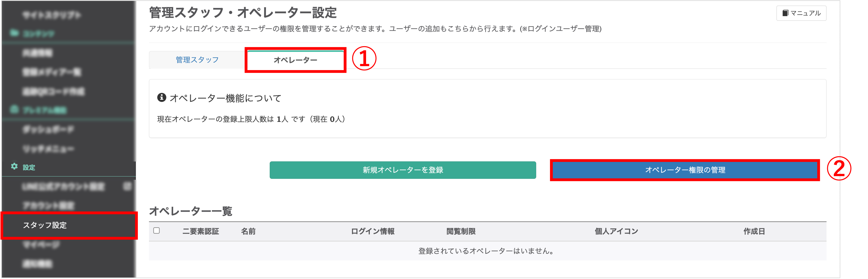Click the 閲覧制限 column header
Image resolution: width=868 pixels, height=279 pixels.
click(x=461, y=232)
